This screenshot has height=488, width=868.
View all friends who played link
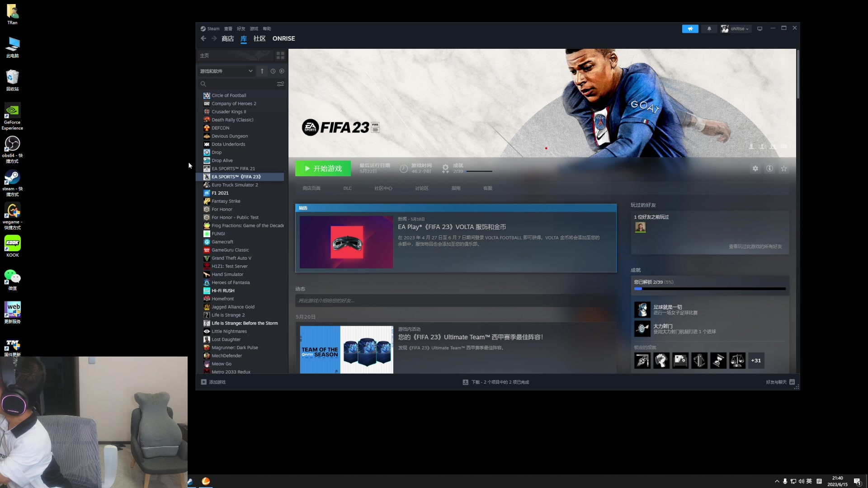tap(755, 247)
